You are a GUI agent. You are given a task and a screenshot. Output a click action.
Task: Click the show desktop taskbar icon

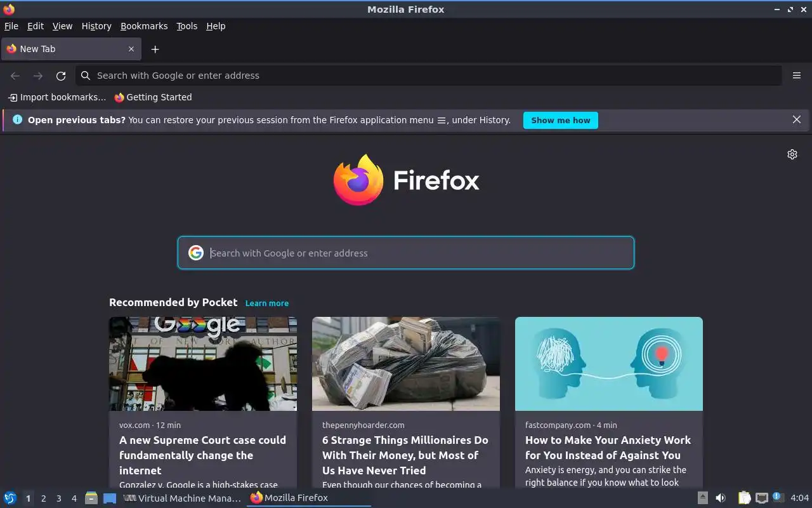(110, 498)
